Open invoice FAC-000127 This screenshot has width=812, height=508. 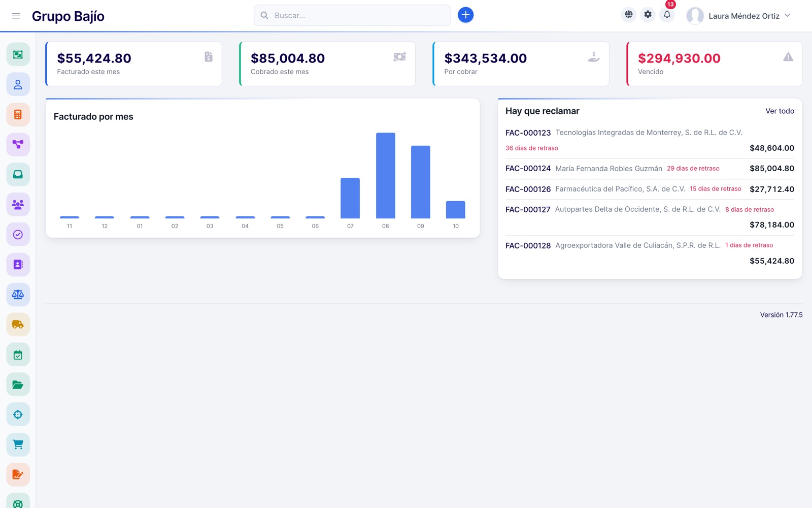[x=528, y=209]
